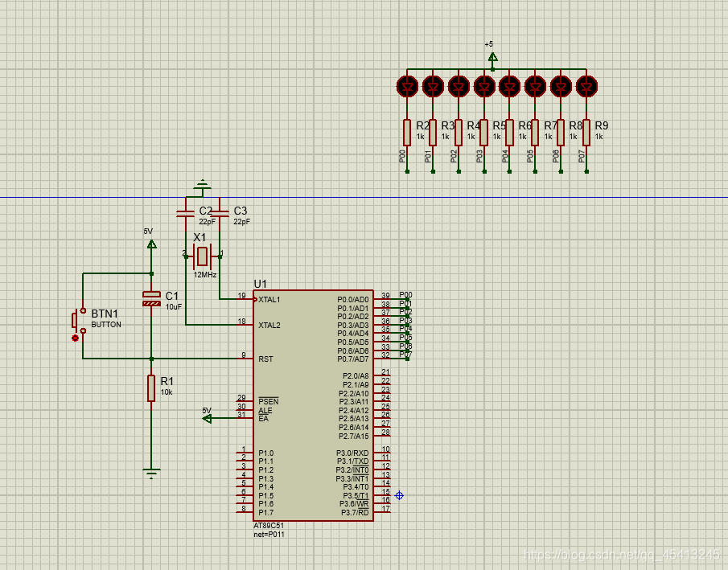
Task: Select the 5V power terminal above C1
Action: point(151,244)
